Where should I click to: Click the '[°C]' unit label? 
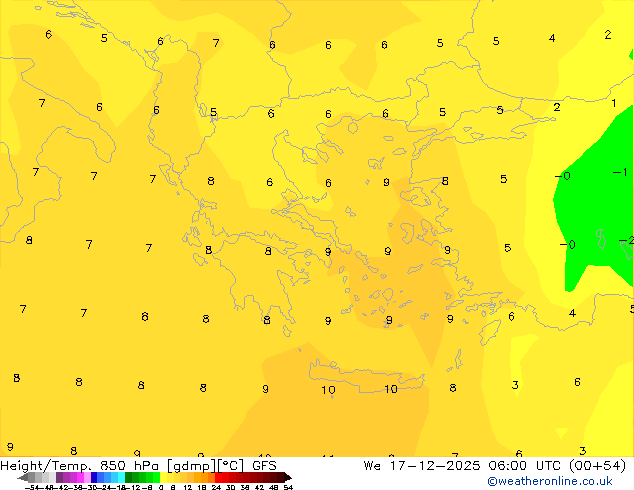230,466
